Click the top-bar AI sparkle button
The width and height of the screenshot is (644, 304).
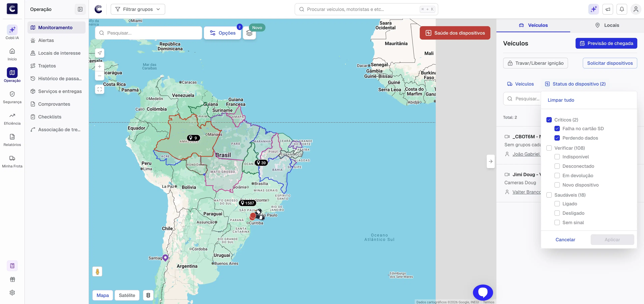tap(594, 9)
